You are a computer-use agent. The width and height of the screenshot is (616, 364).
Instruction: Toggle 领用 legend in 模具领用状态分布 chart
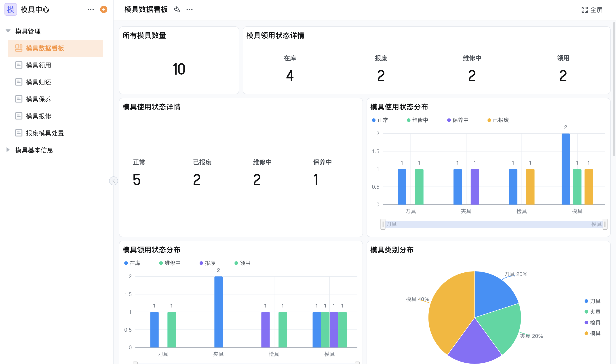tap(242, 263)
